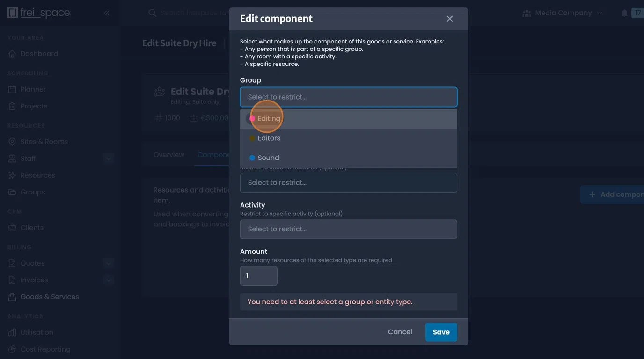This screenshot has height=359, width=644.
Task: Open the Dashboard from the sidebar
Action: (39, 53)
